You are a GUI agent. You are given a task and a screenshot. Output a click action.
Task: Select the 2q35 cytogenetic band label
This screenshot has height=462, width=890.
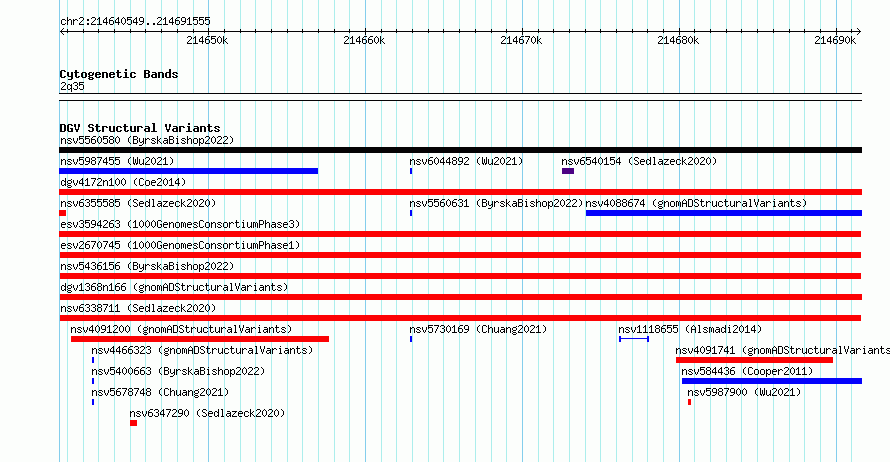pos(72,86)
